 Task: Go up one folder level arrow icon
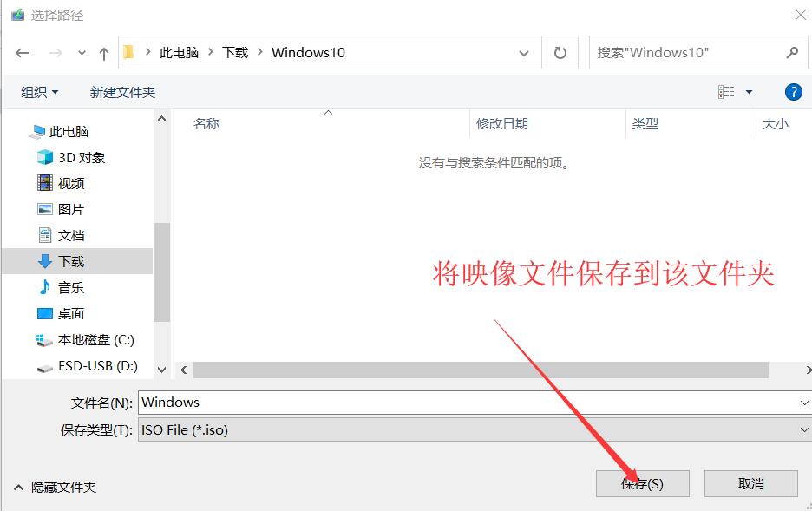(102, 52)
